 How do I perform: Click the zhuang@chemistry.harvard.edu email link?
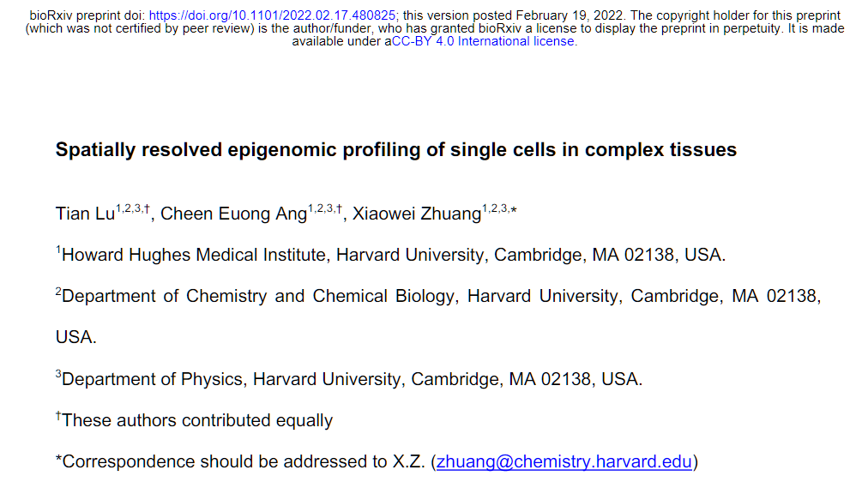564,461
